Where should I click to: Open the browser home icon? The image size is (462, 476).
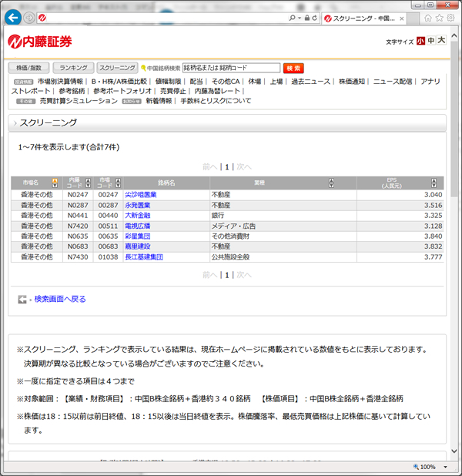[427, 18]
